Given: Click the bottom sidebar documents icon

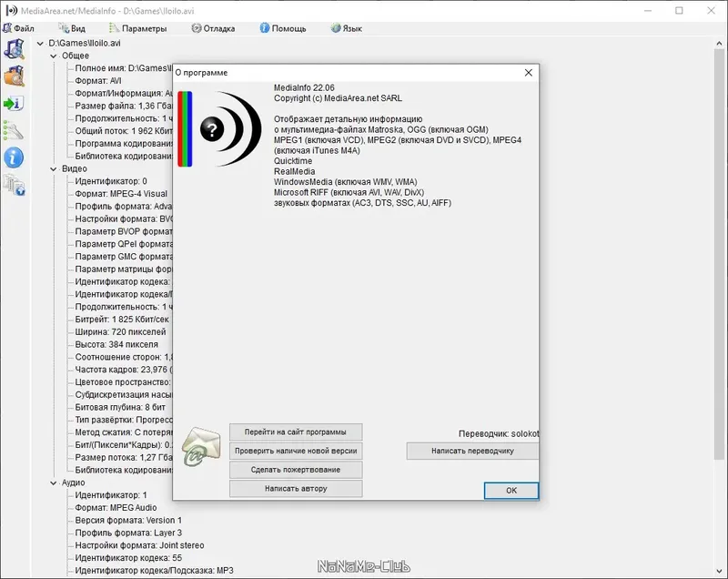Looking at the screenshot, I should click(14, 185).
